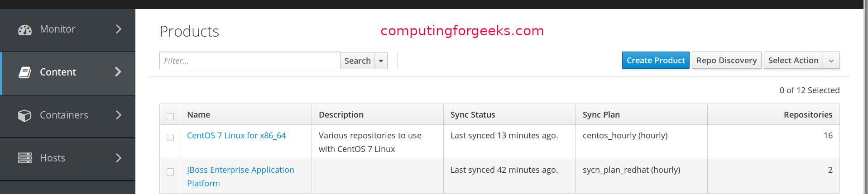Click the Sync Status column header
This screenshot has width=868, height=194.
pyautogui.click(x=473, y=115)
